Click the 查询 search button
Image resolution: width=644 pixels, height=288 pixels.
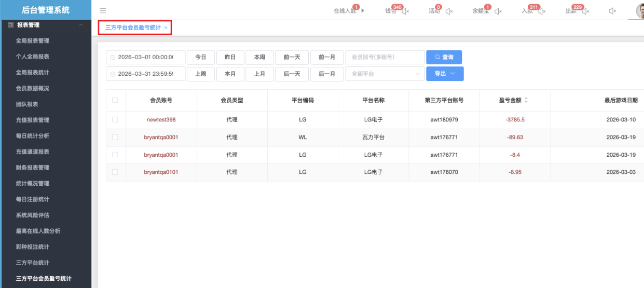coord(444,57)
